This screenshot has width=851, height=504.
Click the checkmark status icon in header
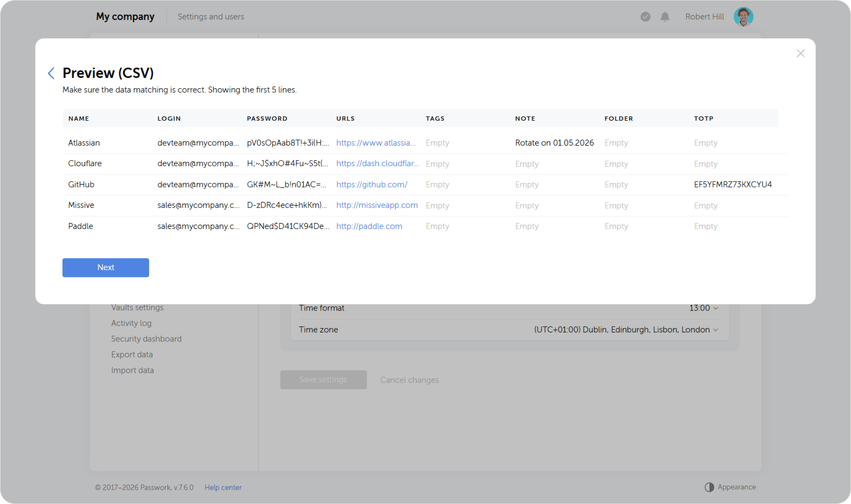(x=645, y=17)
